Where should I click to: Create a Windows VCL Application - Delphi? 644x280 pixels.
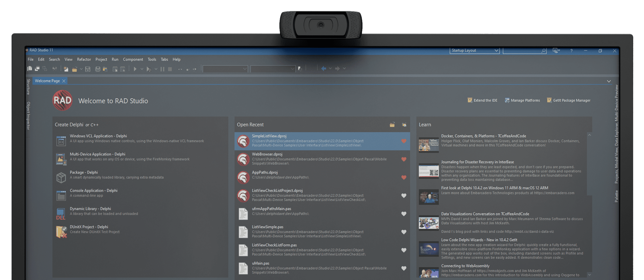(x=140, y=141)
